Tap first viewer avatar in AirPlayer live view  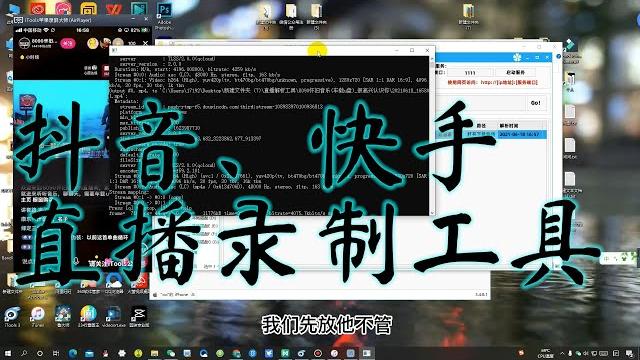click(93, 43)
